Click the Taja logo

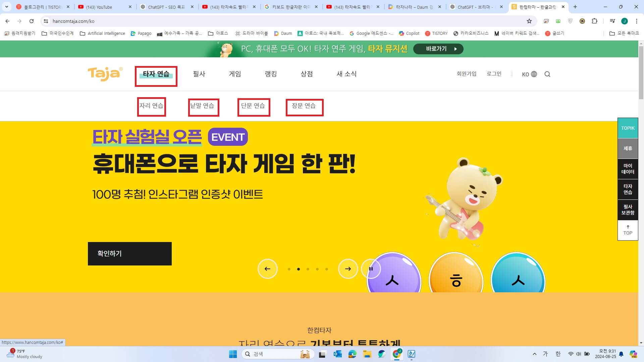point(104,74)
